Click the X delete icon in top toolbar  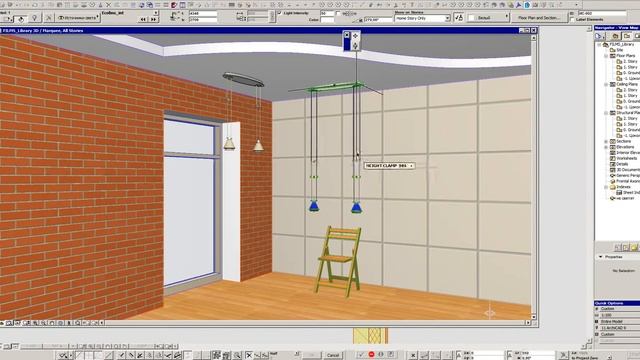point(109,5)
